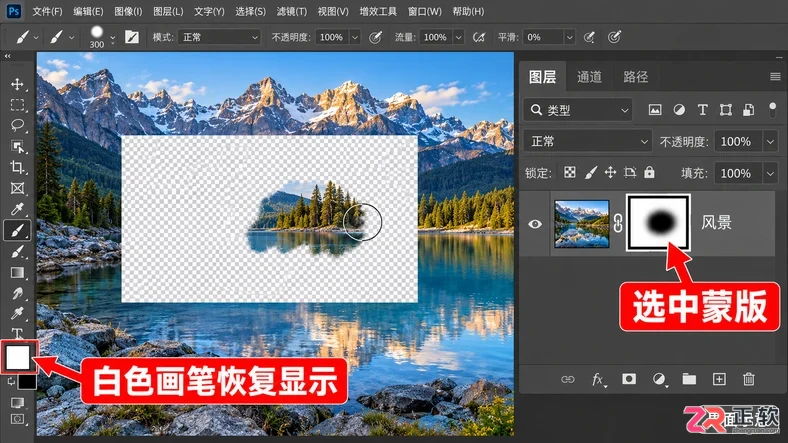Screen dimensions: 788x443
Task: Open smoothing options gear icon
Action: (x=589, y=37)
